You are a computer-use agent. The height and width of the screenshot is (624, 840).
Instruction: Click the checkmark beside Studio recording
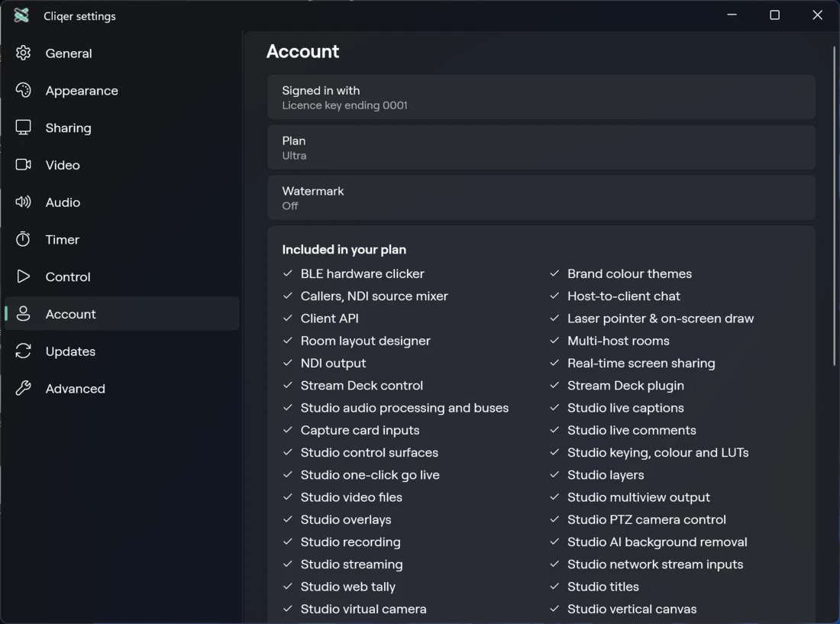pos(288,542)
